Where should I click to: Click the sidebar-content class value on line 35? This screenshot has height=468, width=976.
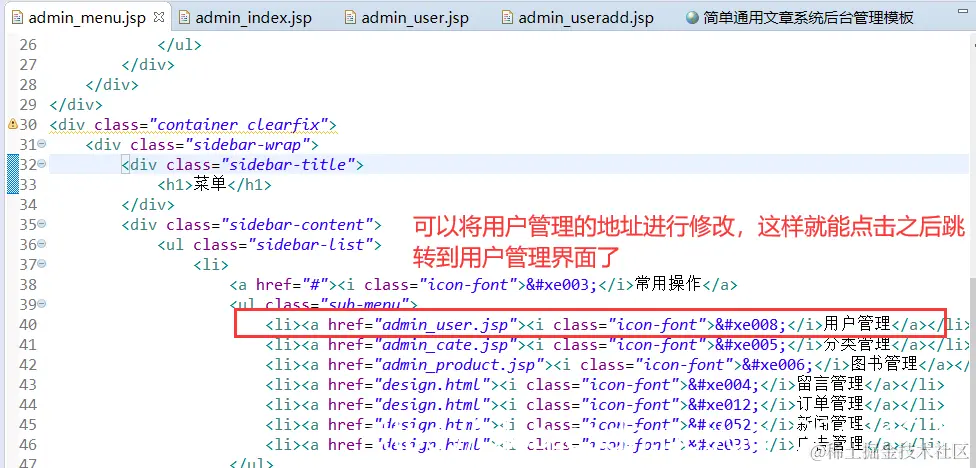[x=296, y=225]
